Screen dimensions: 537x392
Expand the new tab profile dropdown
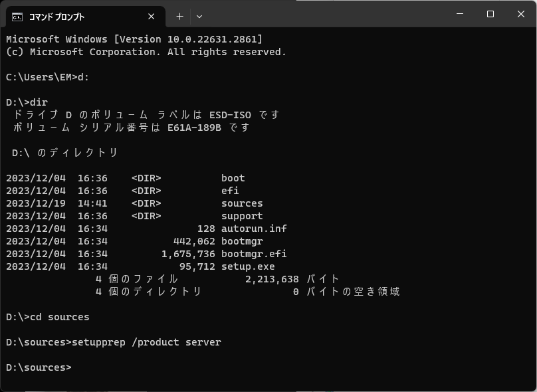[199, 17]
